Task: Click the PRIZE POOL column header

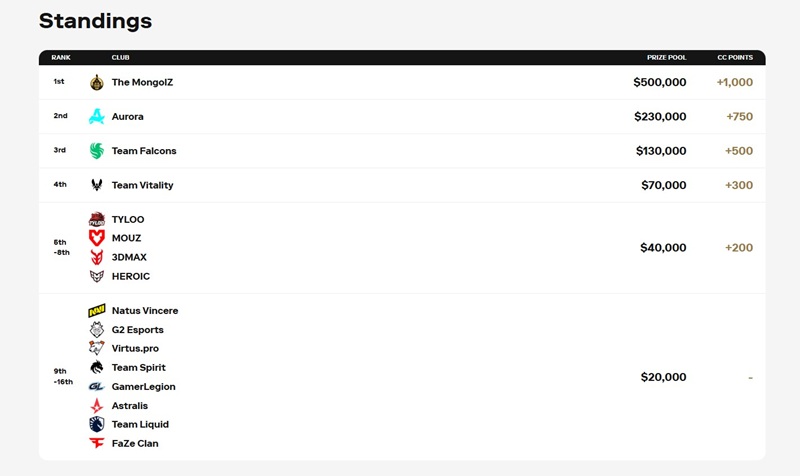Action: [667, 58]
